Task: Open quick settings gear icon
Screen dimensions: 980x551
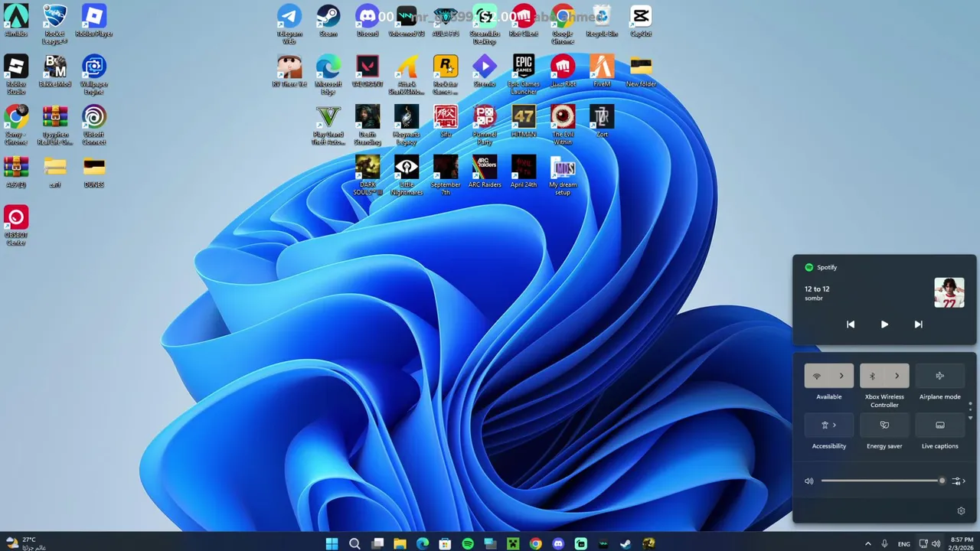Action: pyautogui.click(x=962, y=510)
